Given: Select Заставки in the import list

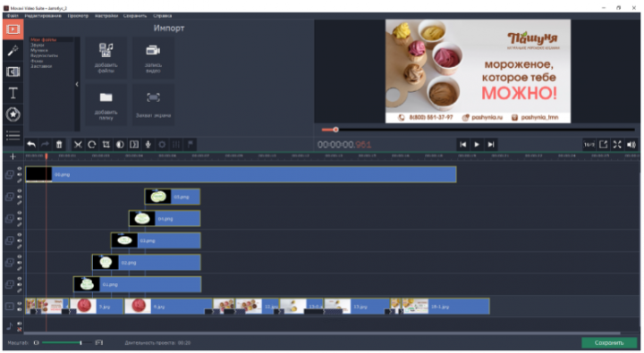Looking at the screenshot, I should [x=41, y=66].
